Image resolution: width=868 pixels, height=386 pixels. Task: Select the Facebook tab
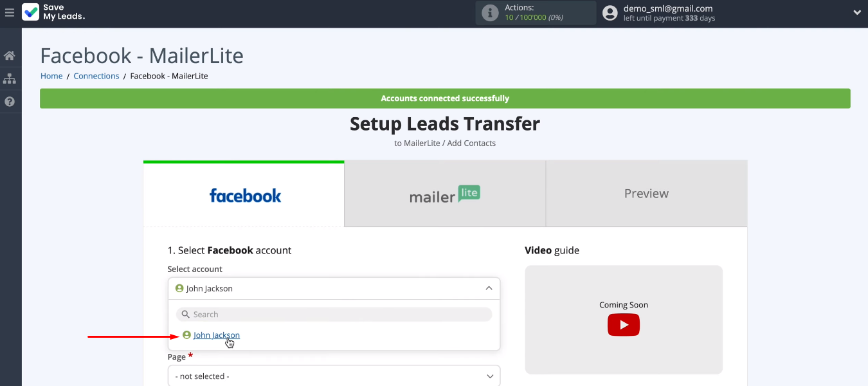(244, 195)
